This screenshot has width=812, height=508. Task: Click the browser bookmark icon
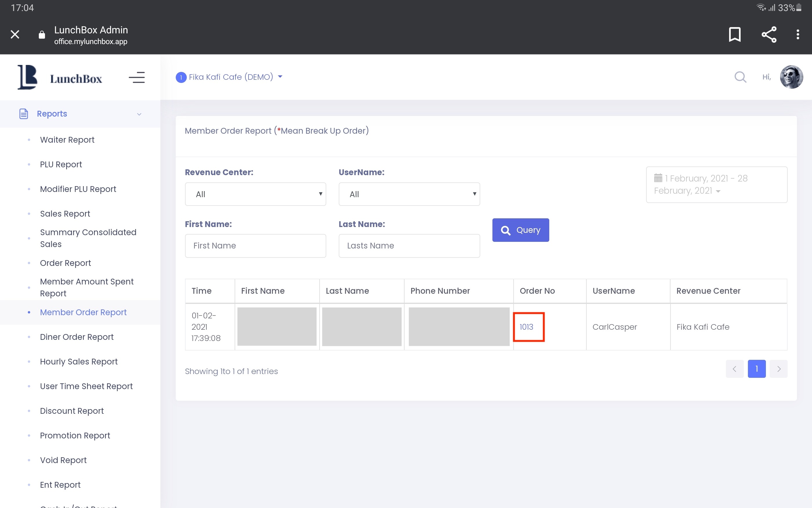[x=734, y=34]
